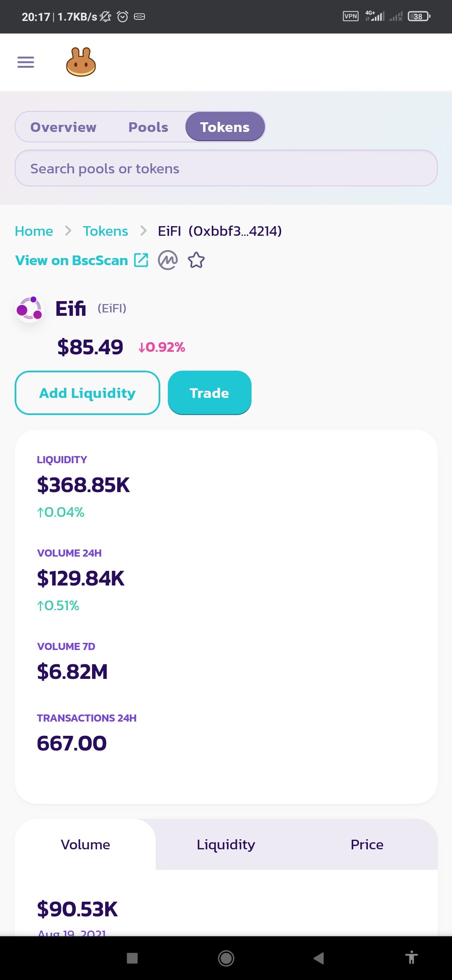Tap the Eifi token logo

tap(29, 309)
